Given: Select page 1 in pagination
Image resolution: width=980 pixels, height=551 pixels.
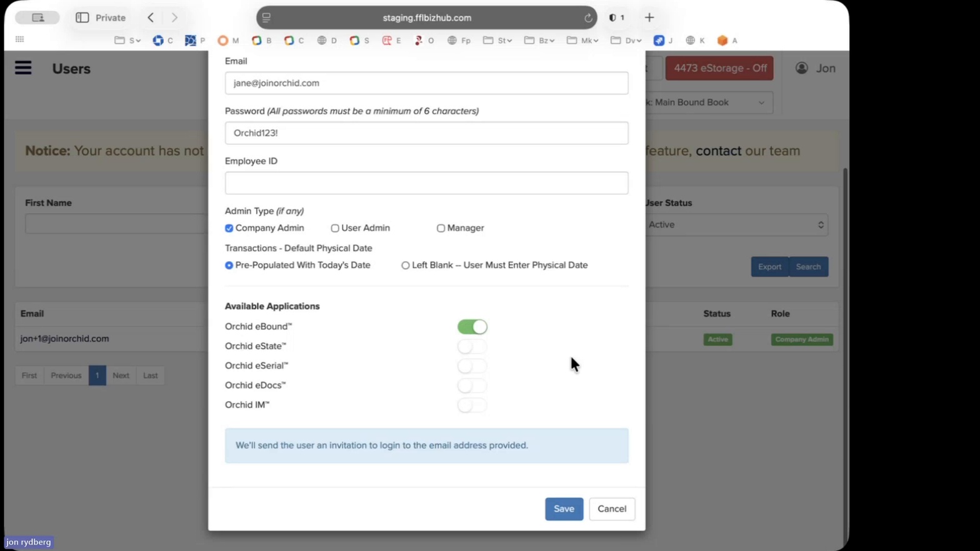Looking at the screenshot, I should (x=97, y=375).
